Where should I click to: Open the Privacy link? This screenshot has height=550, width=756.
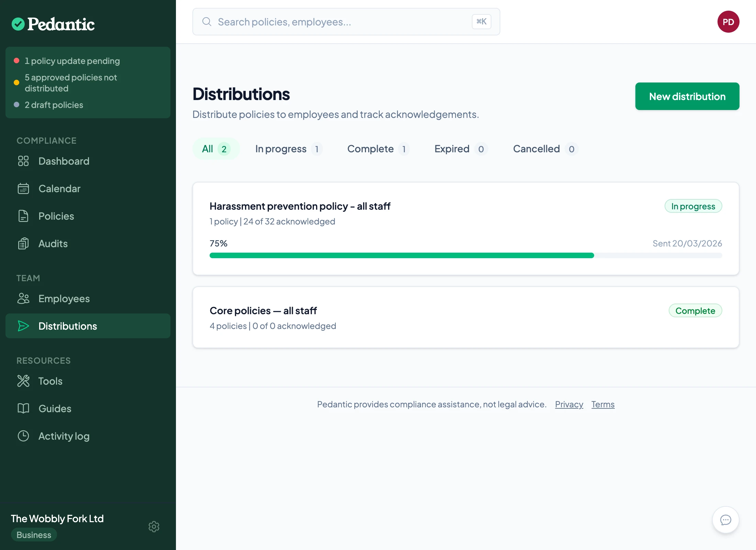(x=569, y=404)
